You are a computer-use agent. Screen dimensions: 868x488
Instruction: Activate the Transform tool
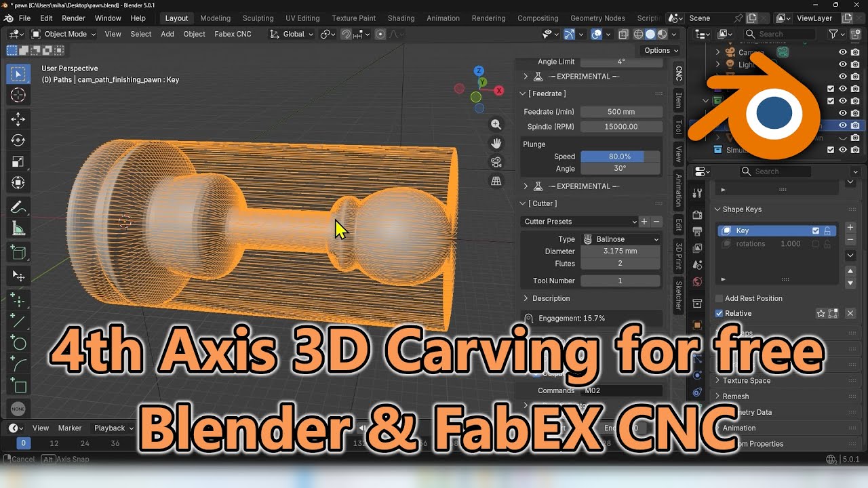click(18, 182)
